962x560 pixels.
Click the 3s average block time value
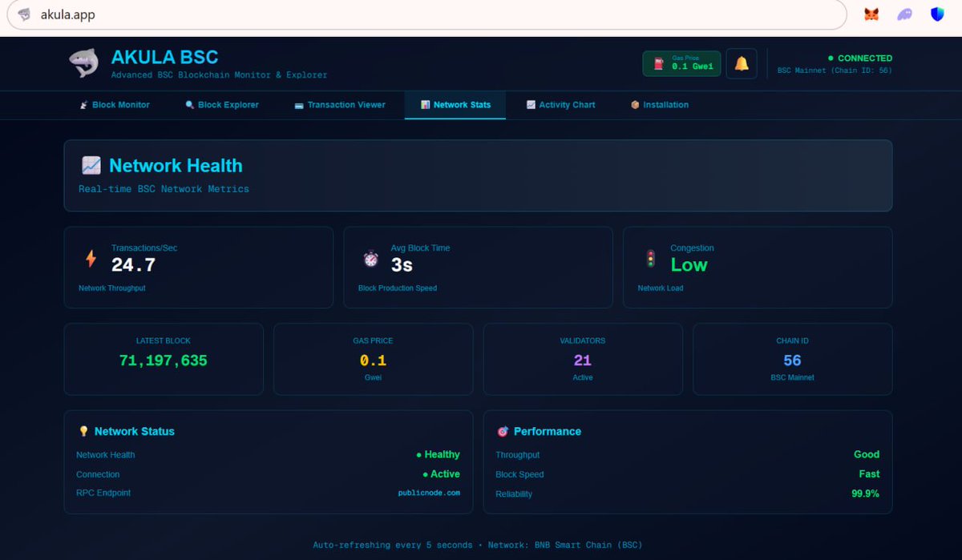coord(402,265)
